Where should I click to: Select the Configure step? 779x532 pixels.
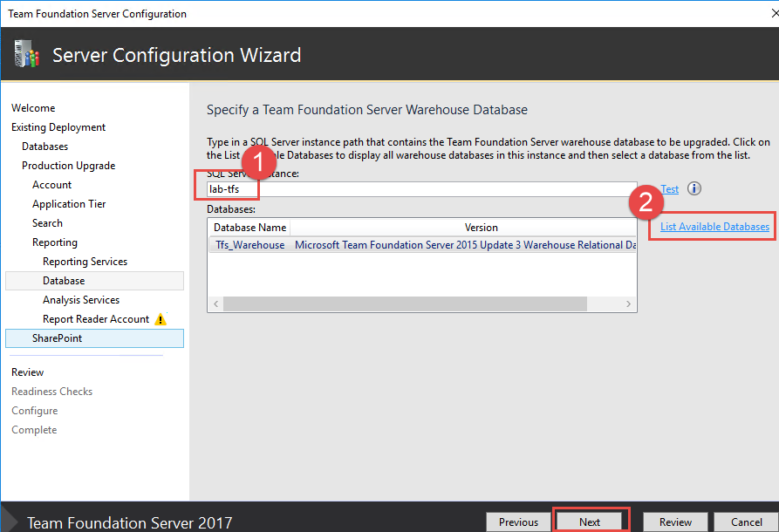point(34,411)
